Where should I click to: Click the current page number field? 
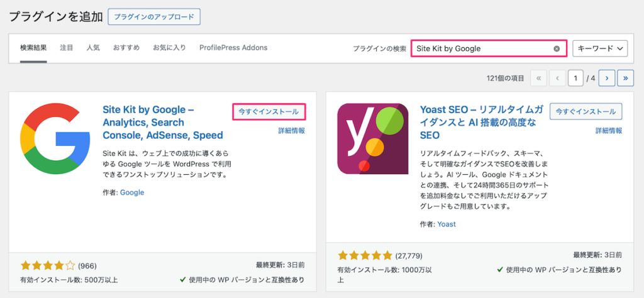(575, 78)
